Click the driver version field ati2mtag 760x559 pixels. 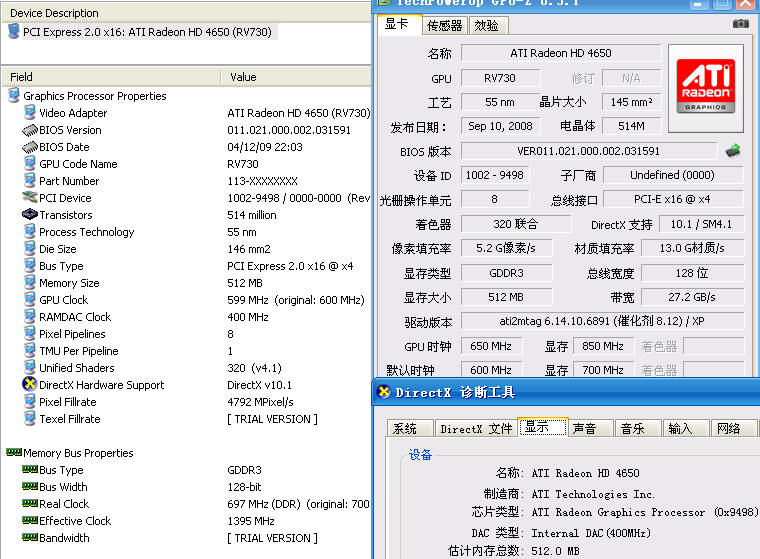click(x=602, y=321)
